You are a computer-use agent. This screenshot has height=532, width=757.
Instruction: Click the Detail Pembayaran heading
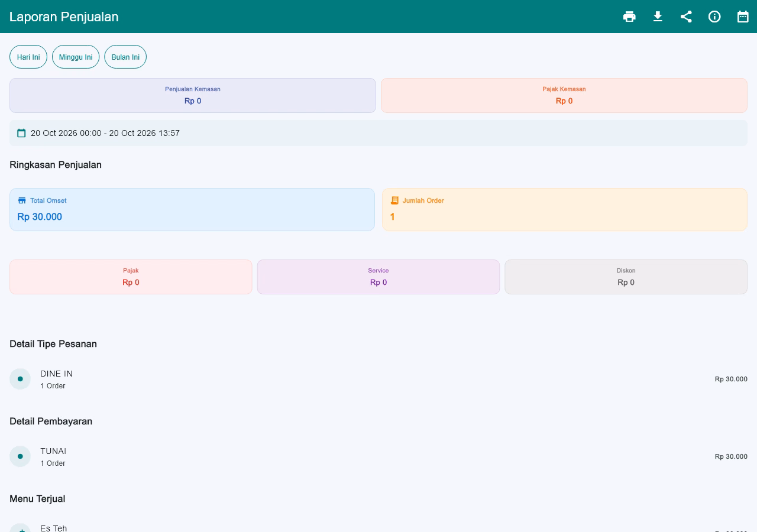[x=51, y=421]
